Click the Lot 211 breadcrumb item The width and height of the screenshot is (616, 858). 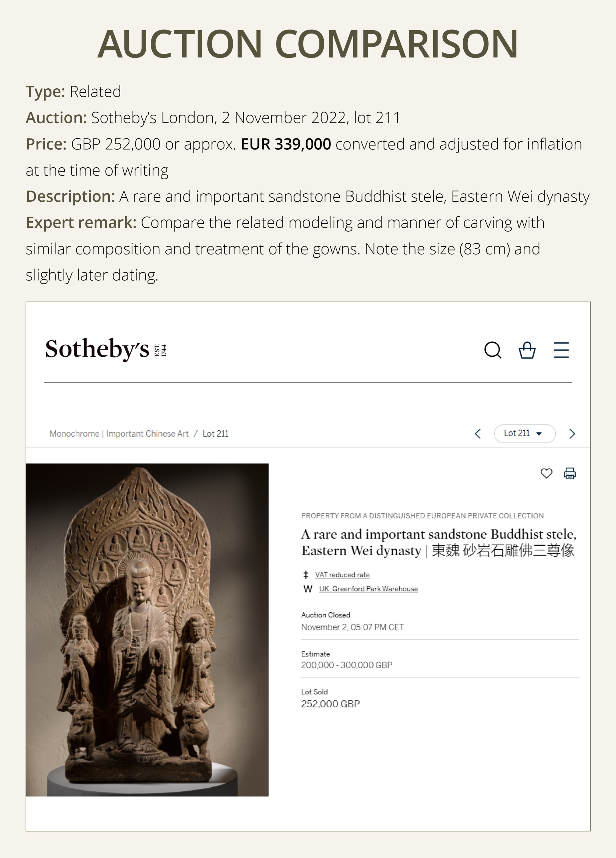coord(216,434)
